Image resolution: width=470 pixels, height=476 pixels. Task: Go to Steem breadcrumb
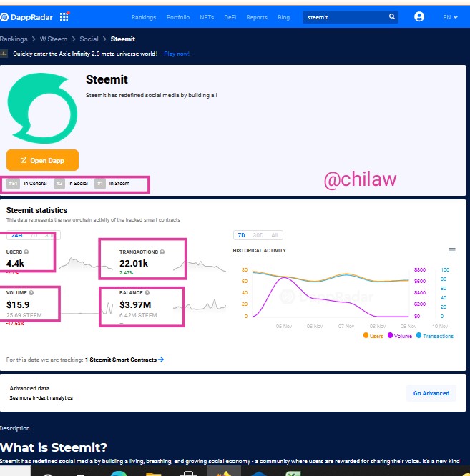point(54,39)
